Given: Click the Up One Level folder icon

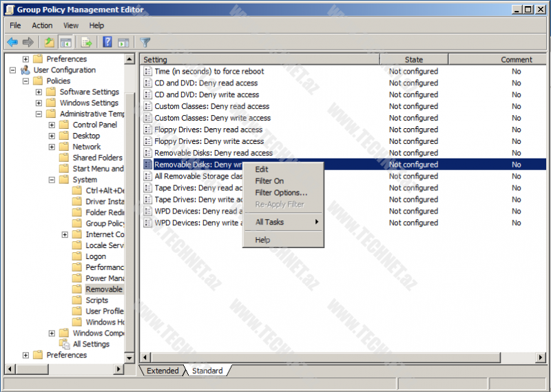Looking at the screenshot, I should (x=50, y=42).
